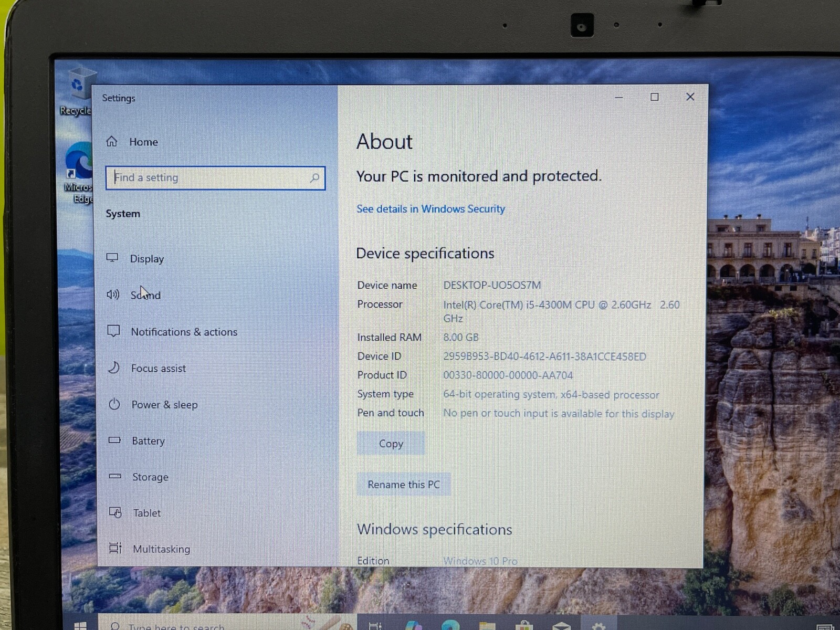
Task: Select the No pen or touch input text
Action: pyautogui.click(x=559, y=414)
